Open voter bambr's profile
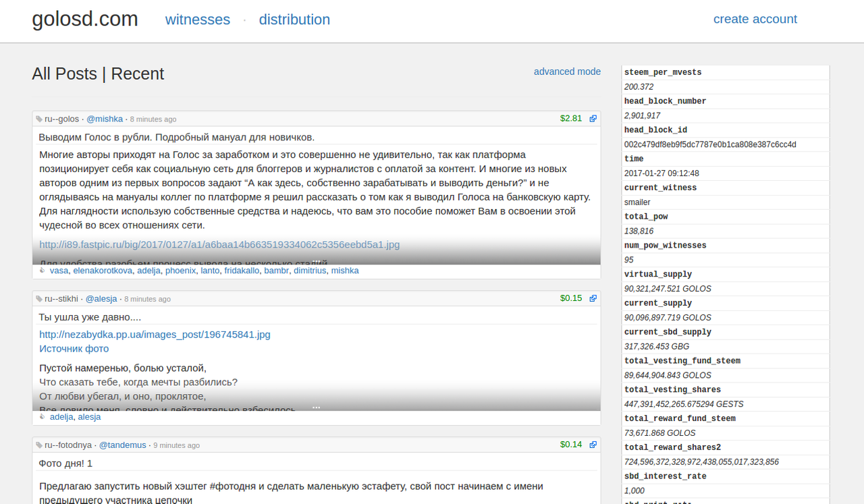The width and height of the screenshot is (864, 504). [276, 271]
